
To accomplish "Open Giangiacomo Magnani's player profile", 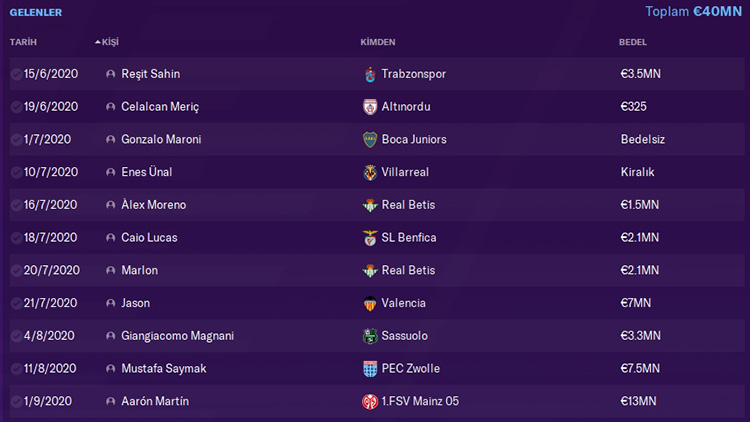I will [x=177, y=336].
